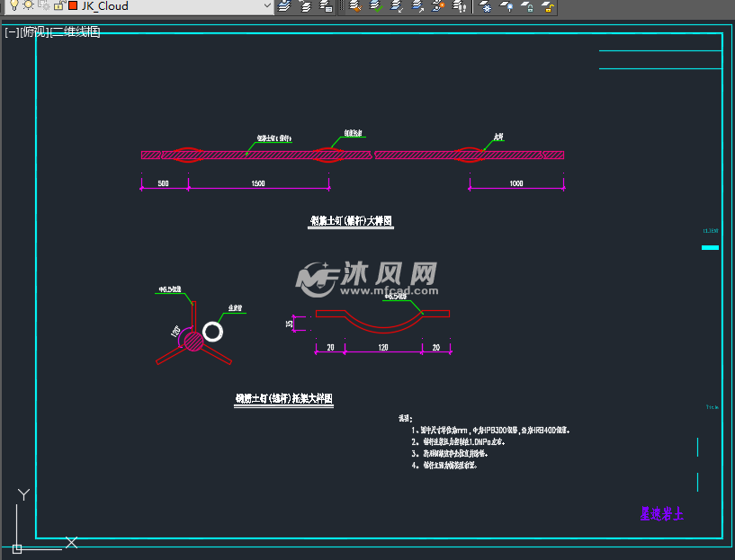Click layer icon with green checkmark
735x560 pixels.
click(376, 6)
